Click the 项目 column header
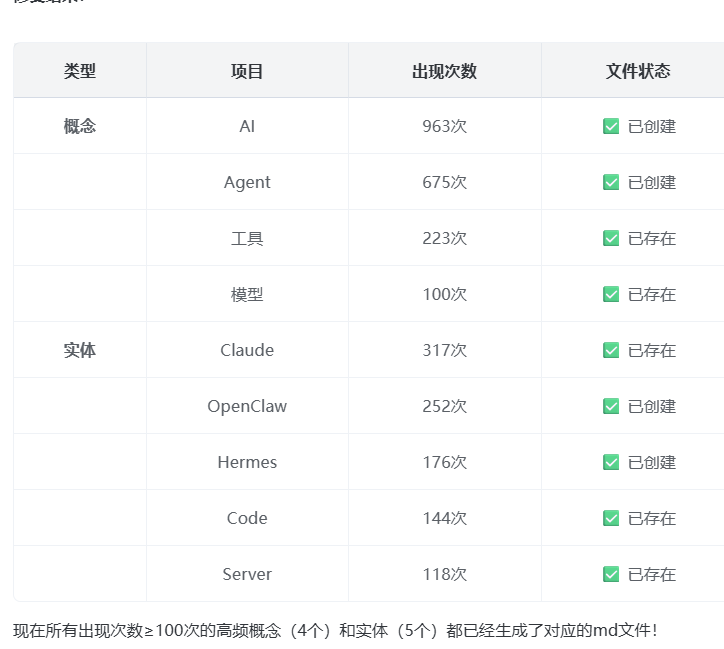The image size is (724, 649). click(247, 71)
